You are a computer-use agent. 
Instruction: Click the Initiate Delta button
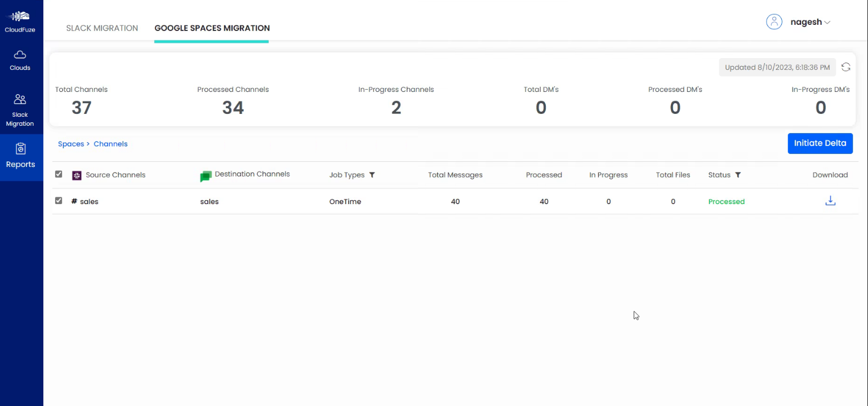click(820, 143)
